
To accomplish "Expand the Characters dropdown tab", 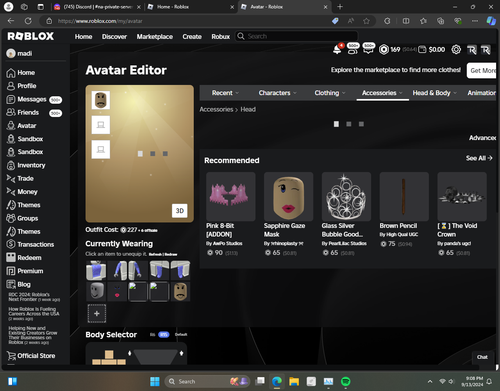I will 277,93.
